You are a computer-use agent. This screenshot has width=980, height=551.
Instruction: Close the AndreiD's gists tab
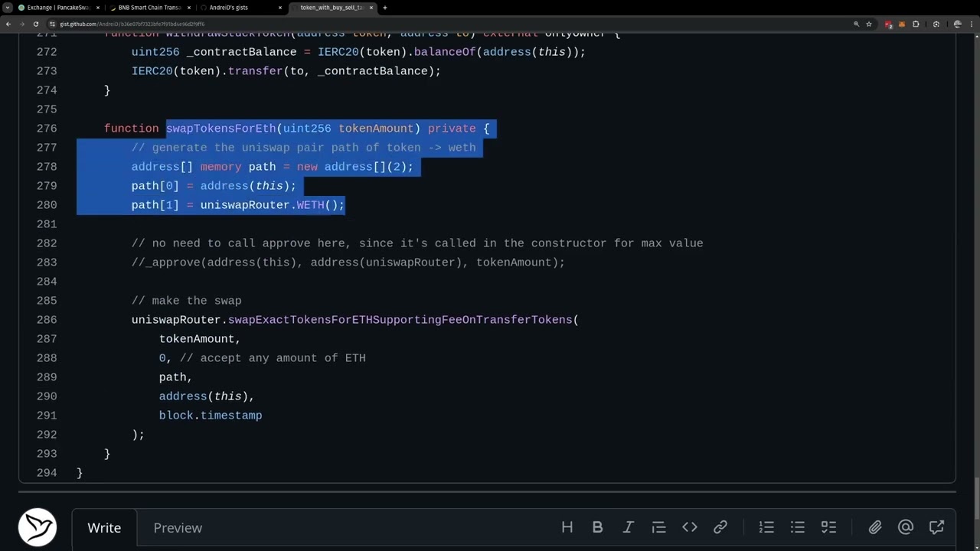coord(279,8)
